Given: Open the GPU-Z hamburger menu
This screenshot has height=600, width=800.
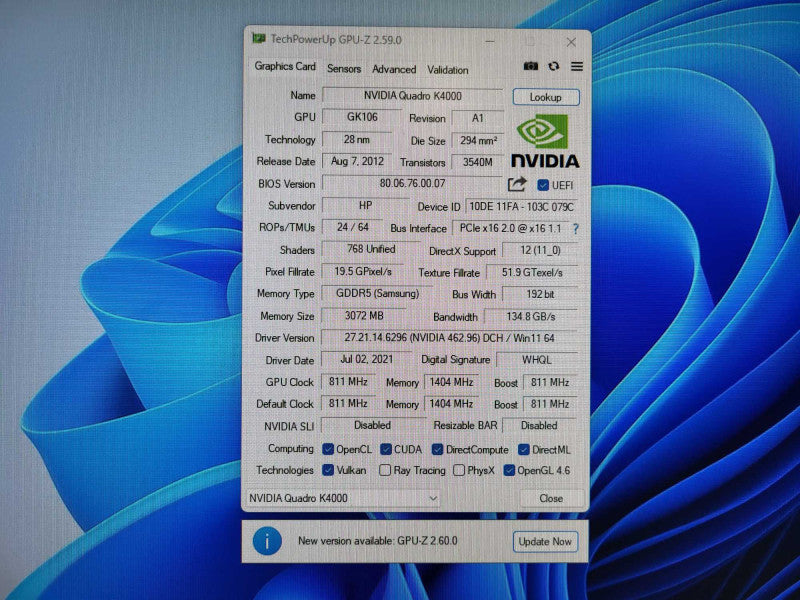Looking at the screenshot, I should 577,66.
